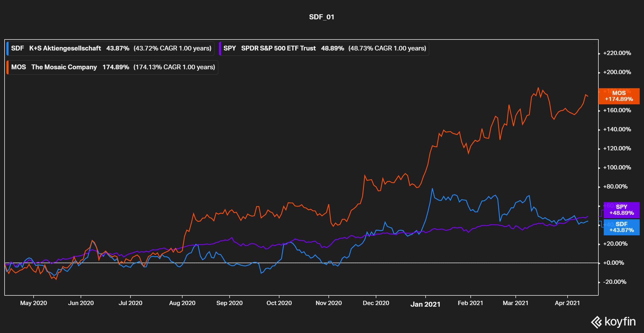This screenshot has width=644, height=333.
Task: Select the MOS Mosaic Company legend entry
Action: click(x=113, y=67)
